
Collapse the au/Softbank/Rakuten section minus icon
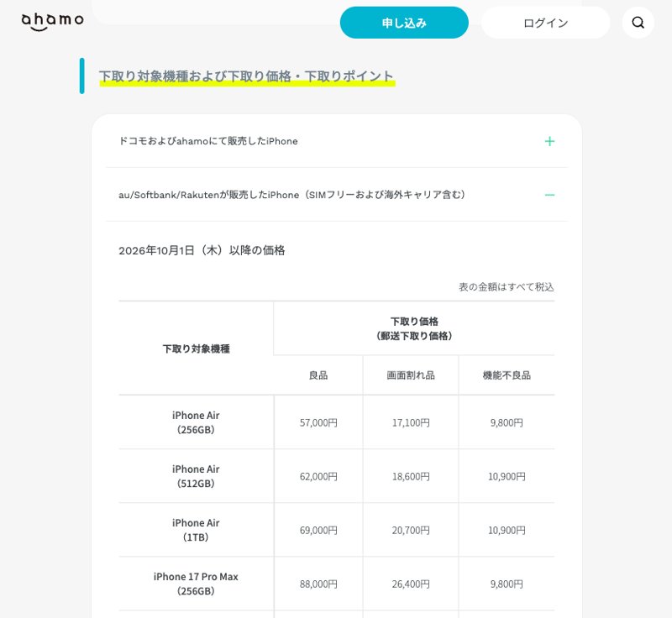click(x=549, y=195)
